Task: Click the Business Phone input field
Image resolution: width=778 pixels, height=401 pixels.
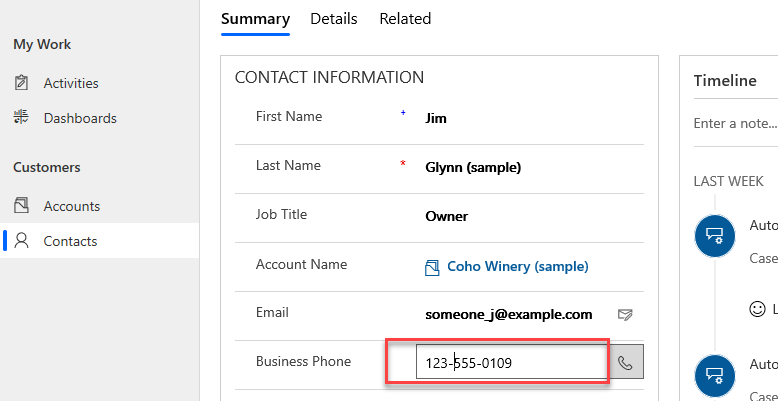Action: [512, 362]
